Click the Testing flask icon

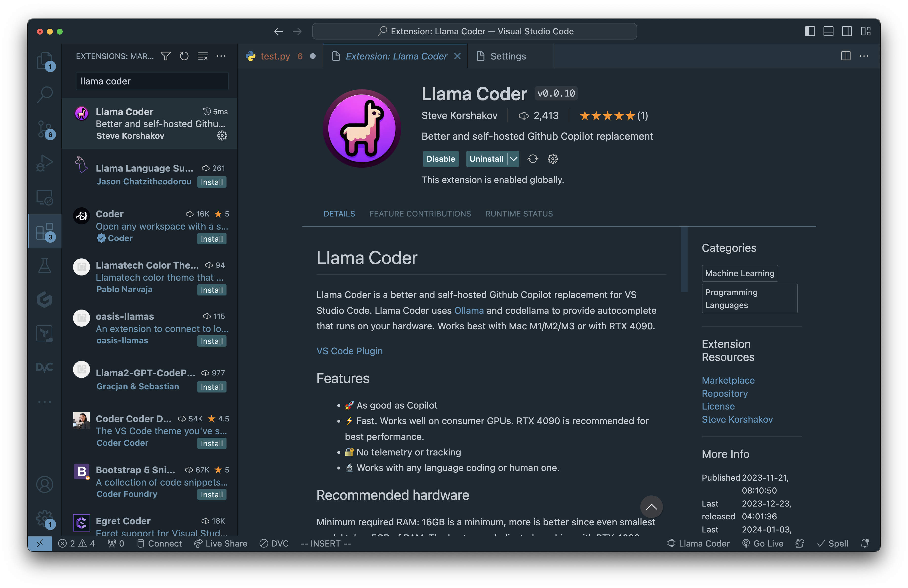45,266
